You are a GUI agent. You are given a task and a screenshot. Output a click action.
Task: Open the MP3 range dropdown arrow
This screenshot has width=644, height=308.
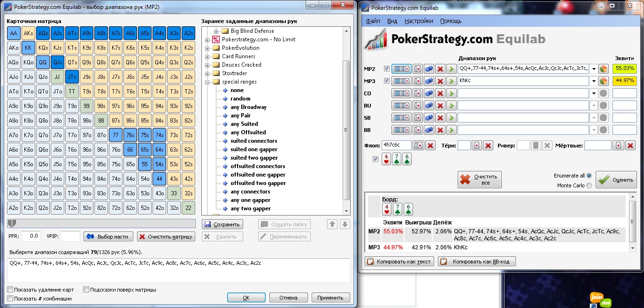[594, 81]
